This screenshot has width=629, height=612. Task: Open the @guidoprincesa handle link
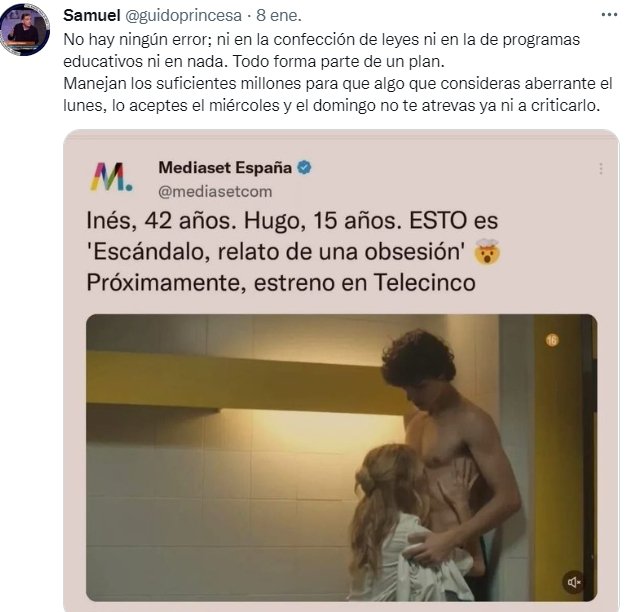184,16
